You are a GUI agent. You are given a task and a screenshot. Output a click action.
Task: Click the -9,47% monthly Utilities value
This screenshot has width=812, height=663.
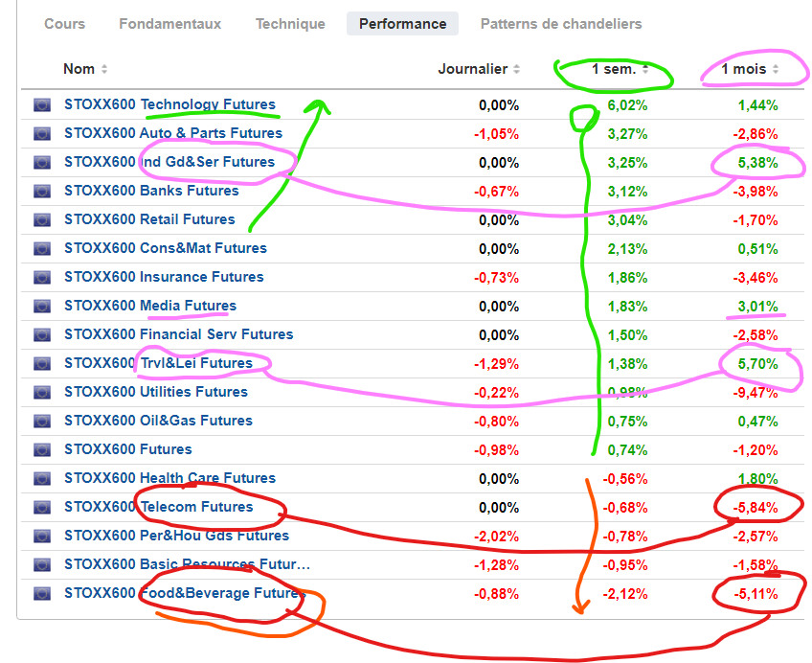point(756,393)
